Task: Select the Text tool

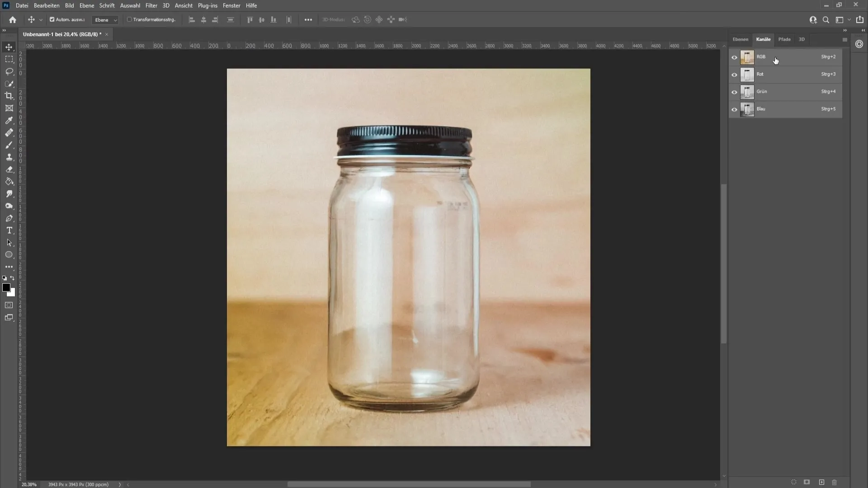Action: [x=9, y=230]
